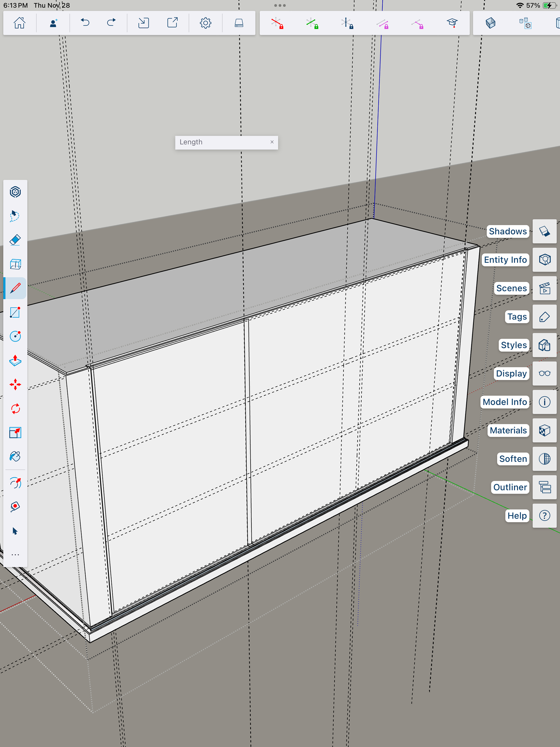
Task: Activate the Move tool
Action: tap(15, 384)
